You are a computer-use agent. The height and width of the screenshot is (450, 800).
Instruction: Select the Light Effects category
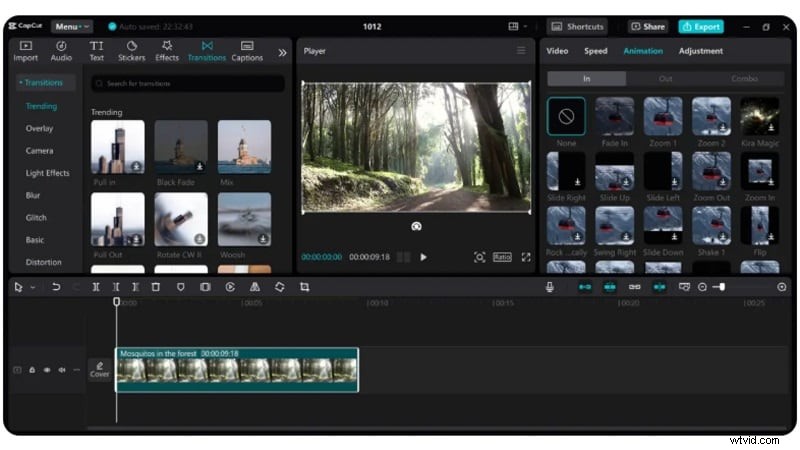pyautogui.click(x=47, y=173)
